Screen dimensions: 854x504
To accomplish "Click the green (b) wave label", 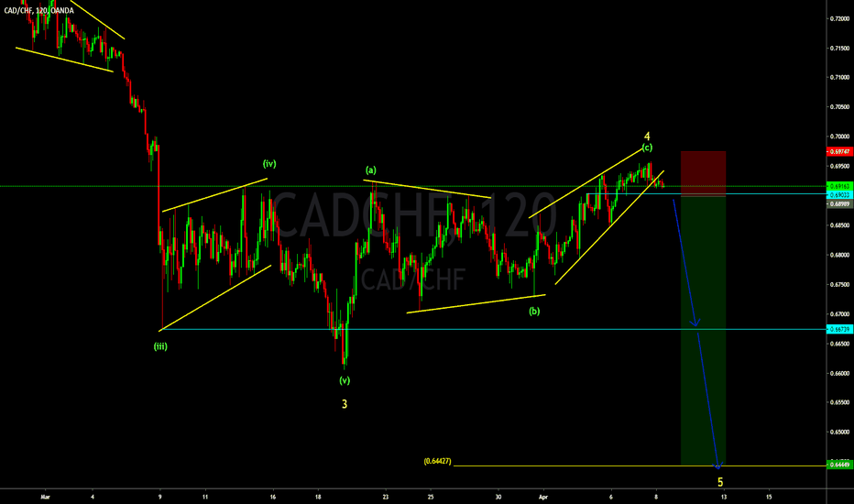I will coord(534,312).
